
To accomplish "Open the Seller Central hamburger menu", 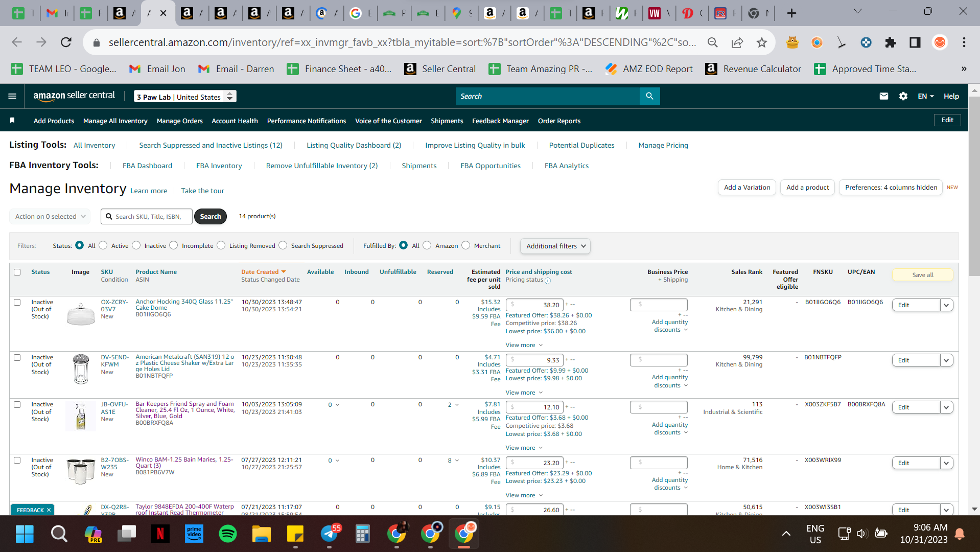I will click(x=12, y=96).
